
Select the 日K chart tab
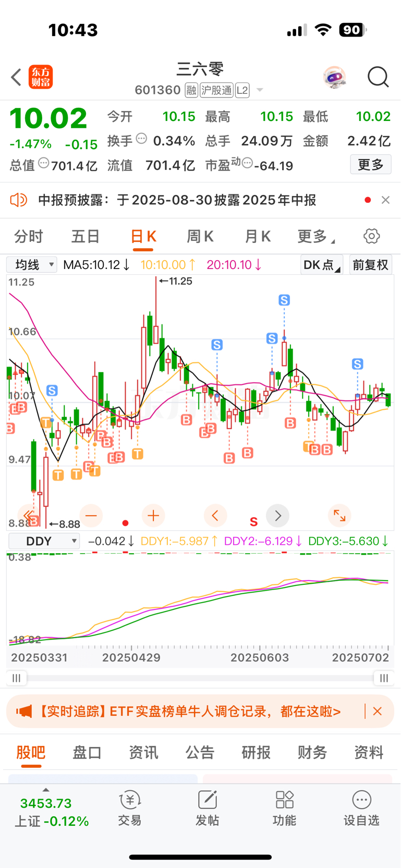[143, 237]
